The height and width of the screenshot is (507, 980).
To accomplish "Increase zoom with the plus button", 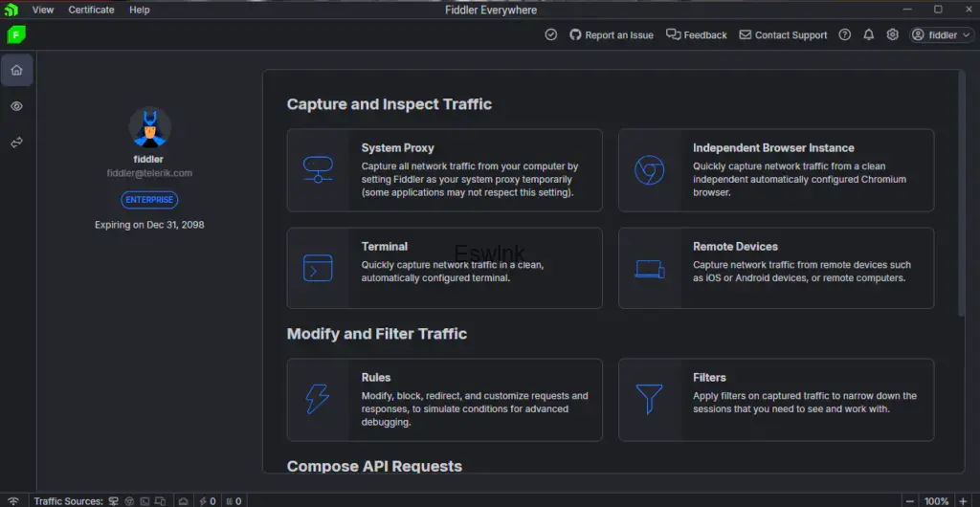I will click(964, 500).
